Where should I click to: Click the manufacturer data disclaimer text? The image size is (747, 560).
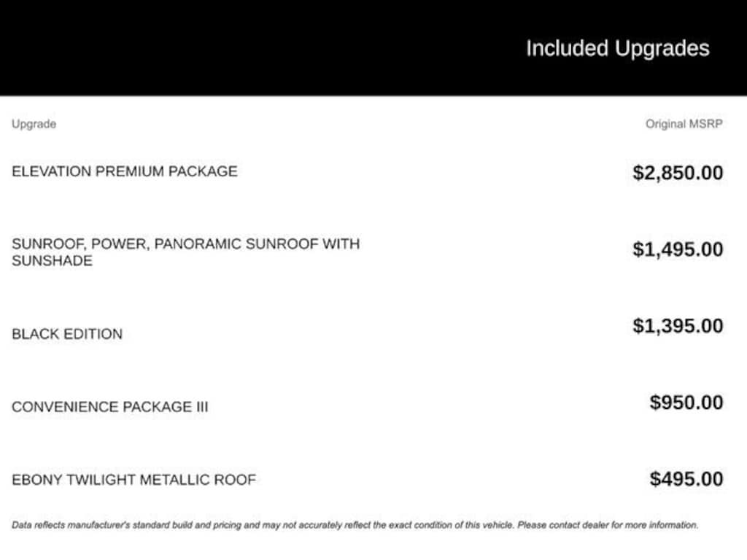(355, 525)
